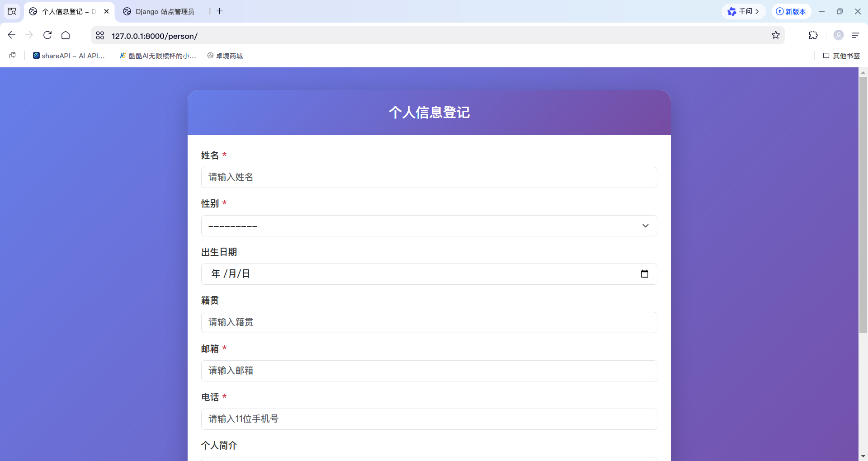Open site info icon in address bar

pos(100,36)
